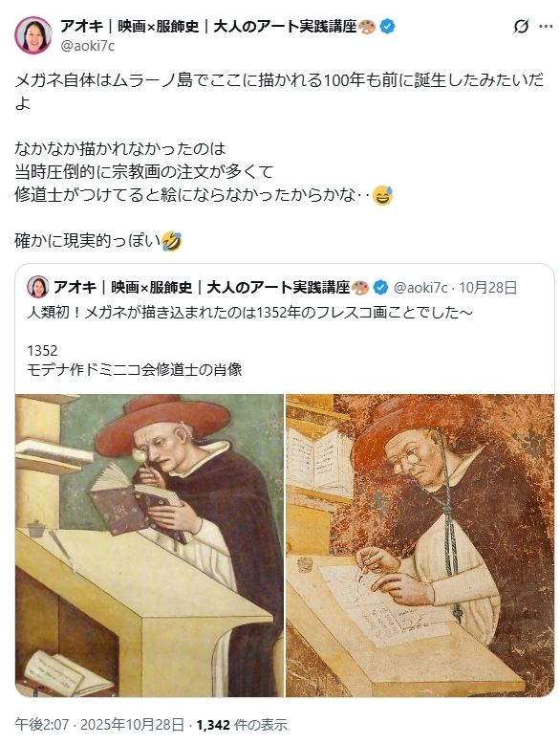Open left fresco image of monk reading

[x=149, y=545]
